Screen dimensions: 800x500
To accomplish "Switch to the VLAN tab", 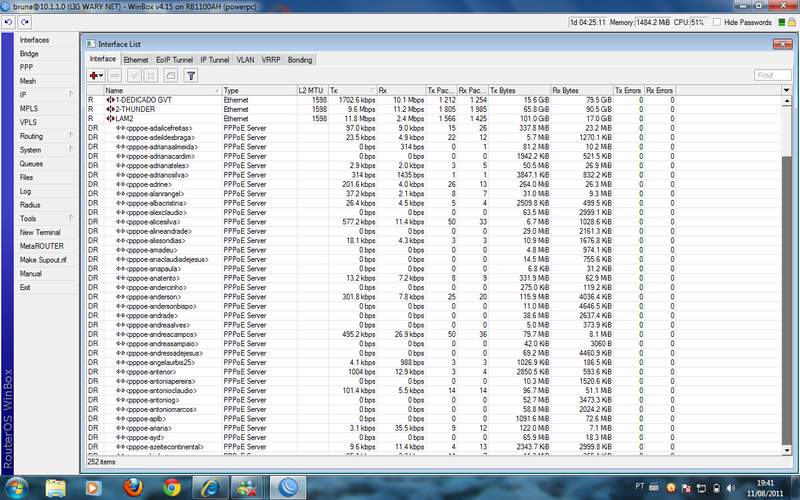I will [245, 60].
